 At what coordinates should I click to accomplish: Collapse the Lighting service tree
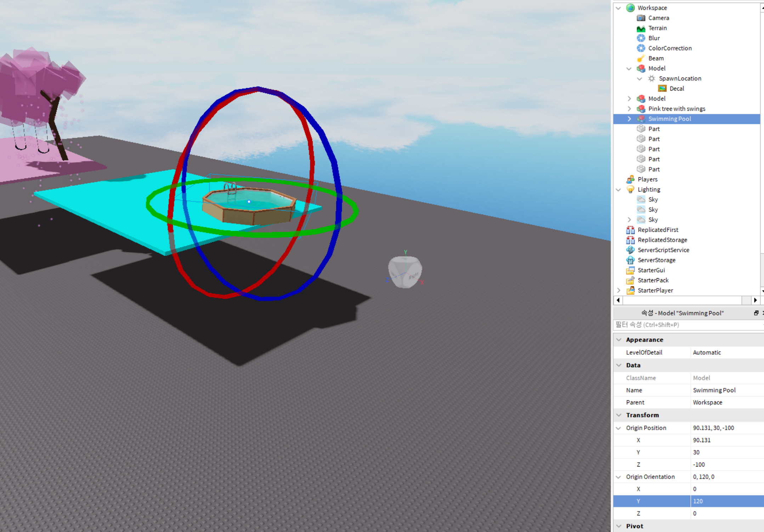pos(619,190)
